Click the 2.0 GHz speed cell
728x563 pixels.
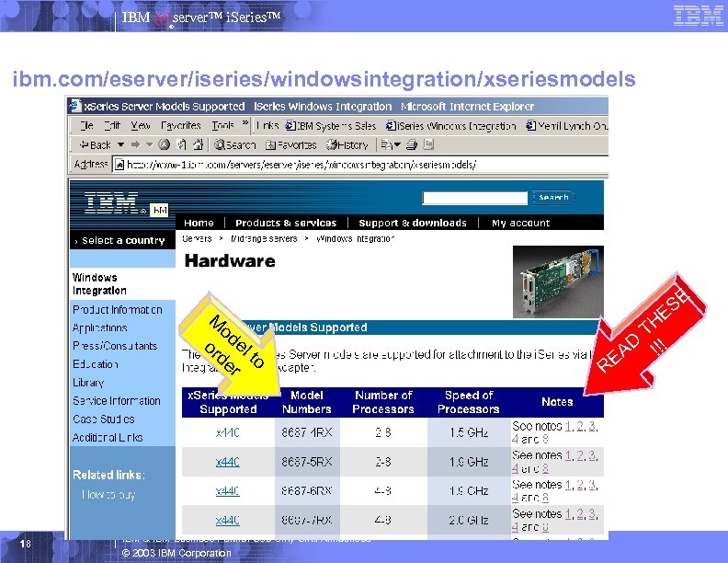point(469,521)
